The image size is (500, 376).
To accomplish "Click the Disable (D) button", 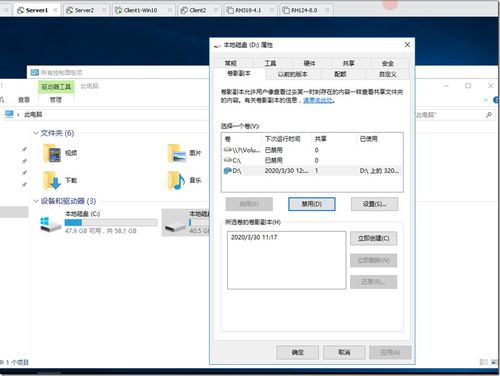I will tap(312, 204).
